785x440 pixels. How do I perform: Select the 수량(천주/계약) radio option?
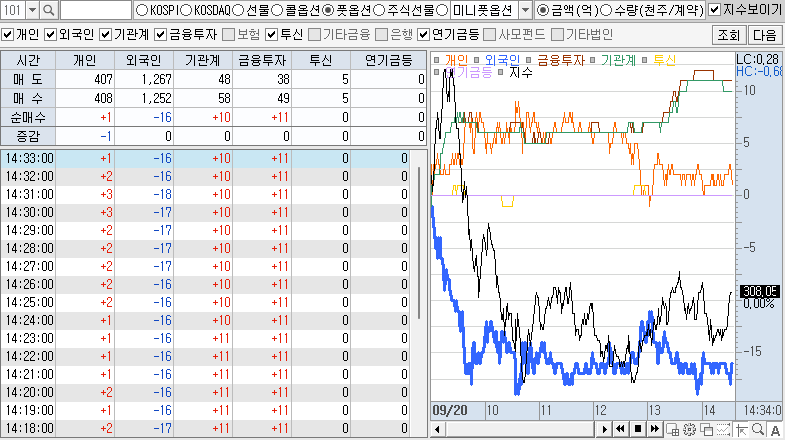(x=606, y=10)
